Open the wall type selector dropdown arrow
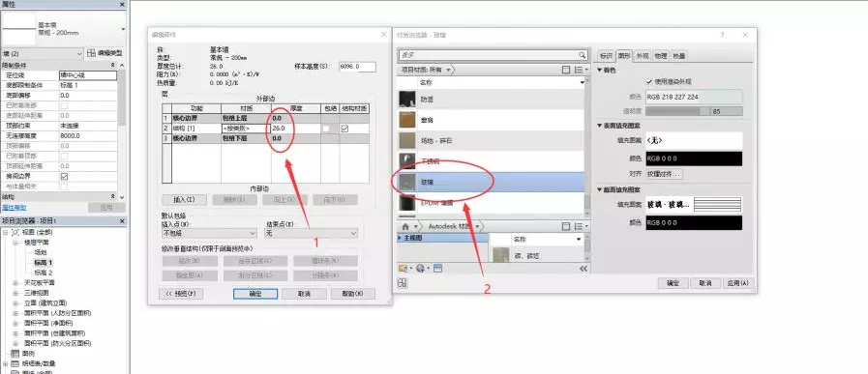 tap(122, 29)
